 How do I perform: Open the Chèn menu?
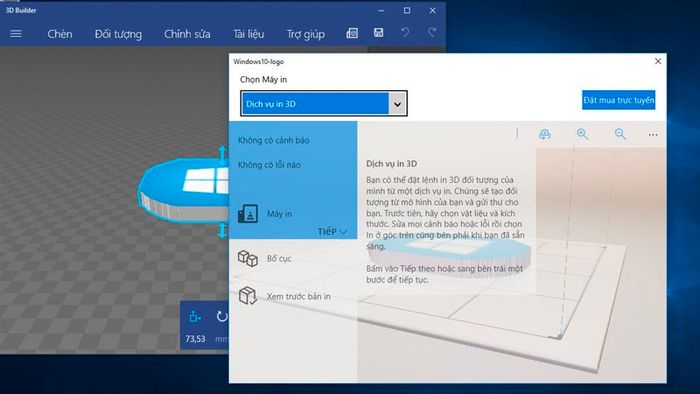(x=60, y=34)
